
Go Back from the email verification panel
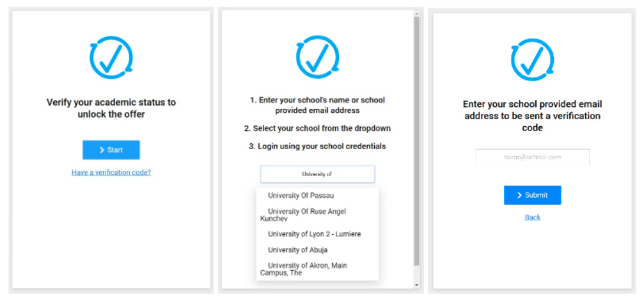(x=532, y=218)
